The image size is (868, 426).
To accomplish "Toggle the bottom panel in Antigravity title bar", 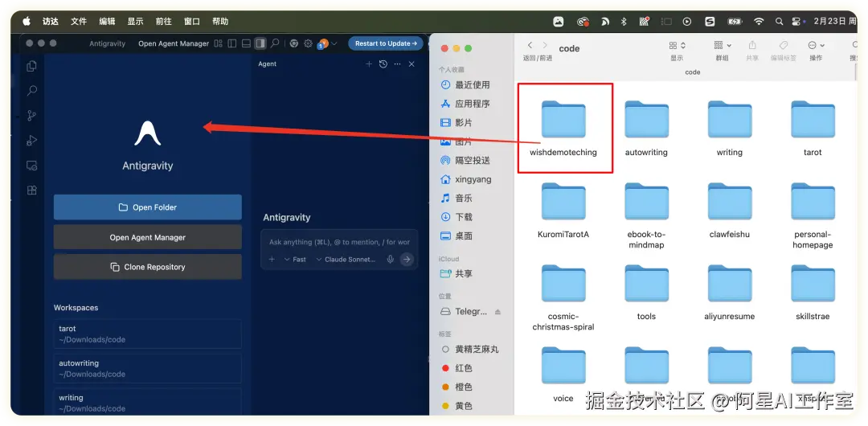I will click(247, 43).
